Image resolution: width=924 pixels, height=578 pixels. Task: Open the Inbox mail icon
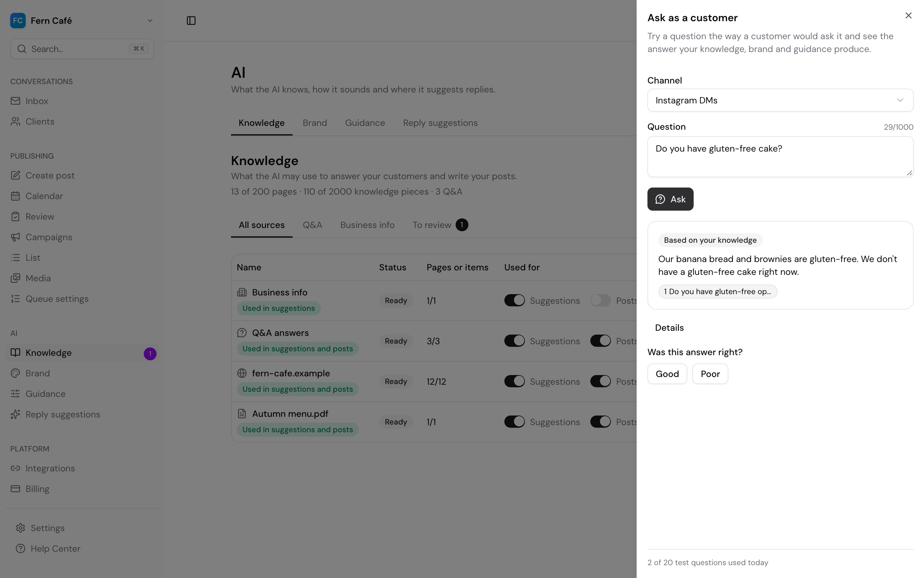pos(15,101)
